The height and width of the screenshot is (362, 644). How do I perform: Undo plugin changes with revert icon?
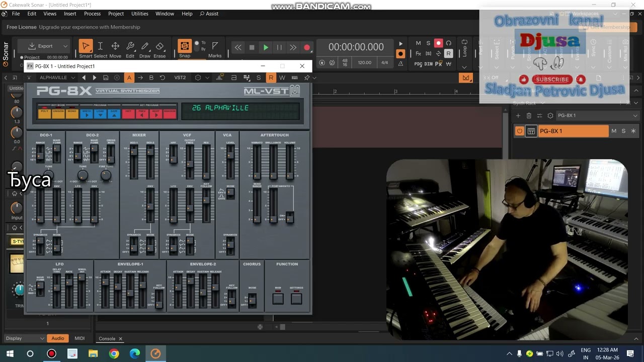pos(162,77)
